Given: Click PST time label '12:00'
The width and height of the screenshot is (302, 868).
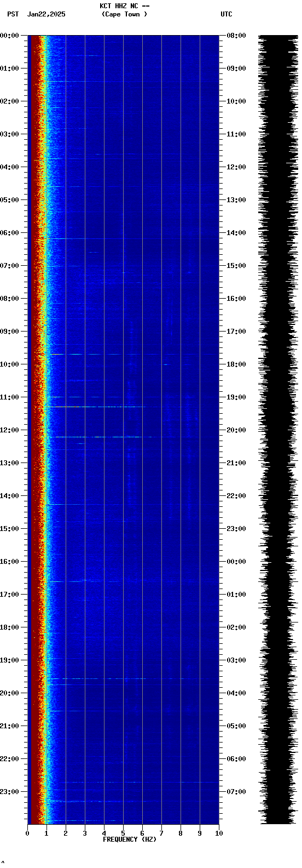Looking at the screenshot, I should pos(9,430).
